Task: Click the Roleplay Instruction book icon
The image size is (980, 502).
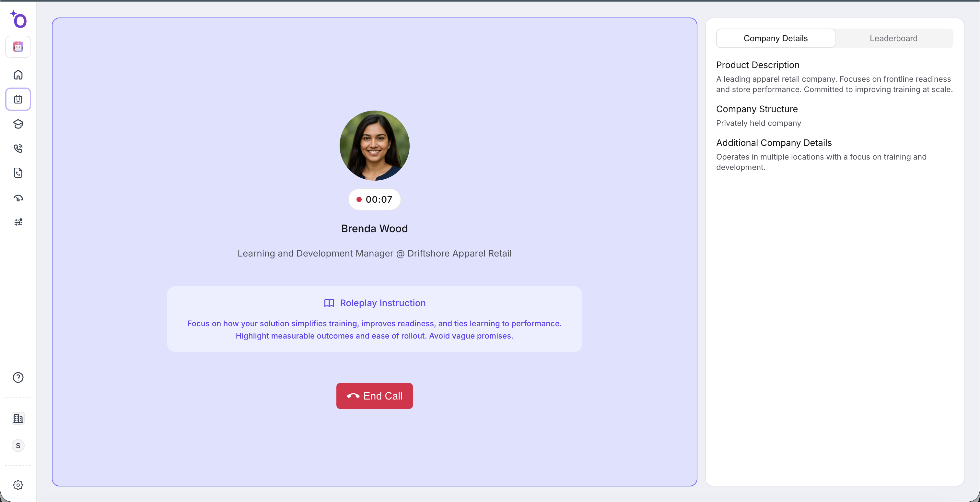Action: coord(329,303)
